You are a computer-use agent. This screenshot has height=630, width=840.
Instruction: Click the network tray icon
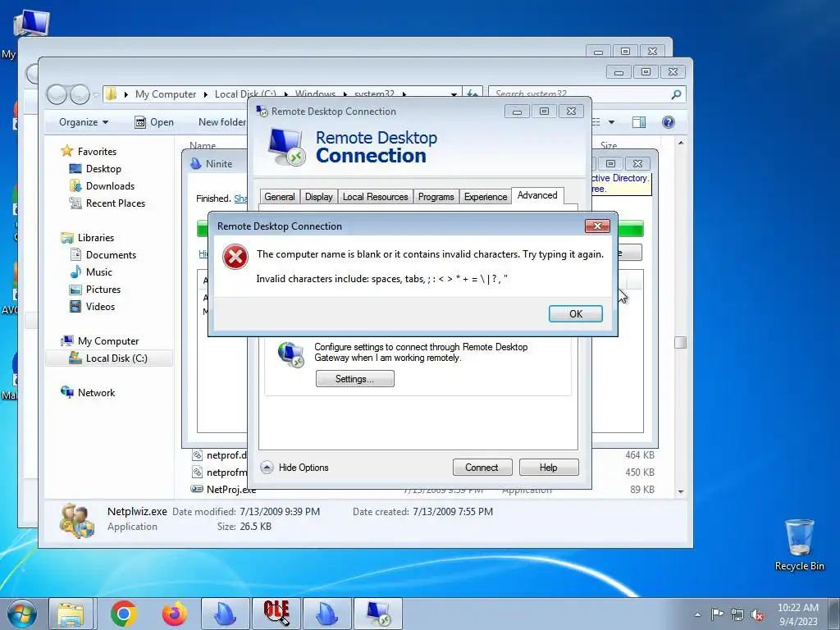click(737, 614)
